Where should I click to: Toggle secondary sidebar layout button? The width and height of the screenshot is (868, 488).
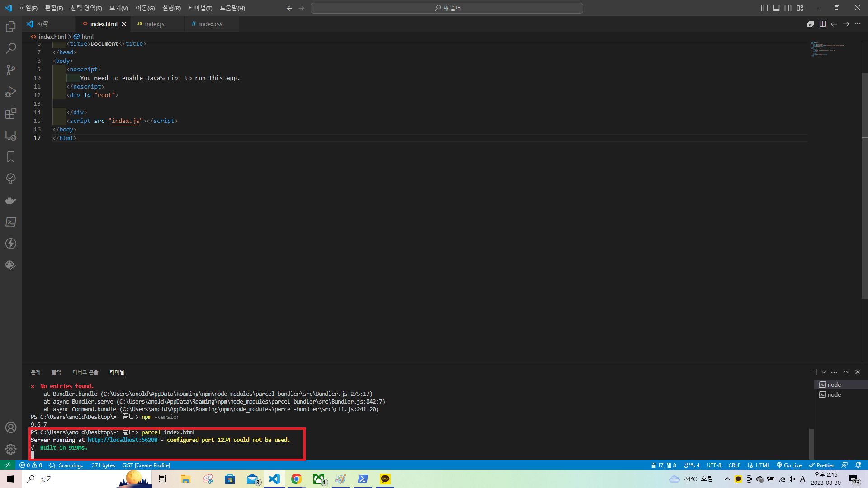[x=788, y=8]
